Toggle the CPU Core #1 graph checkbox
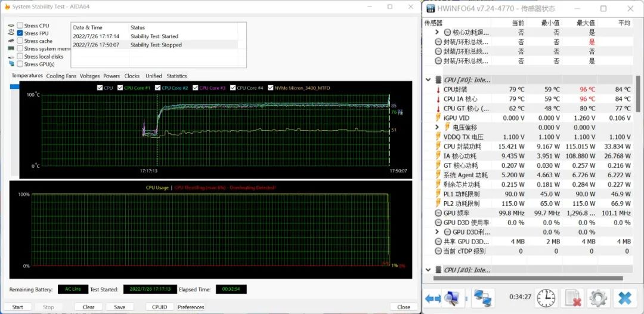Image resolution: width=644 pixels, height=314 pixels. (x=120, y=88)
